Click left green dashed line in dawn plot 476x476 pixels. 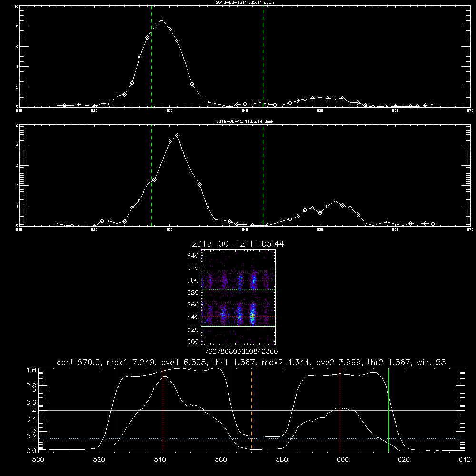[x=151, y=57]
